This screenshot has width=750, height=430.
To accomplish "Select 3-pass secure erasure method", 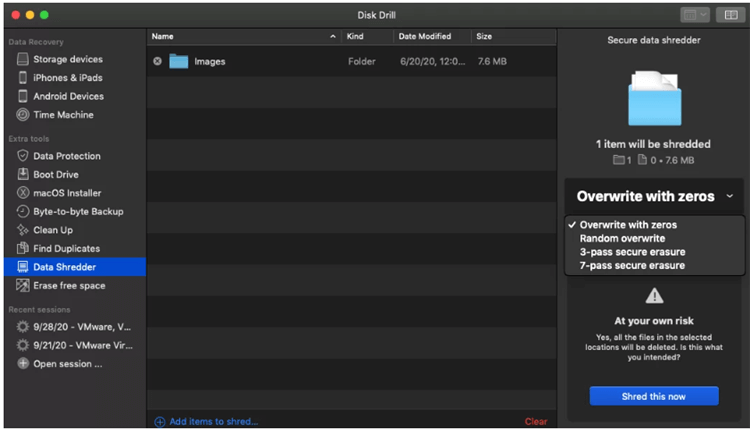I will 632,253.
